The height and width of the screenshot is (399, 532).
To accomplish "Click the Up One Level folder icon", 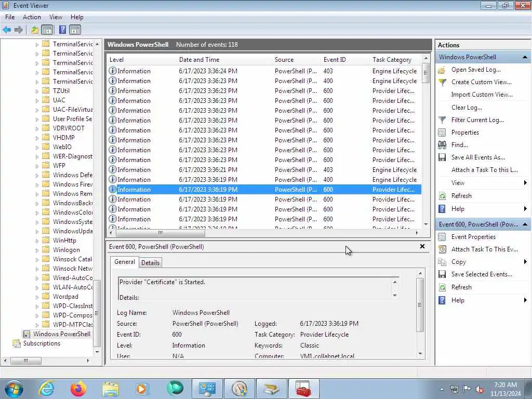I will (x=34, y=30).
